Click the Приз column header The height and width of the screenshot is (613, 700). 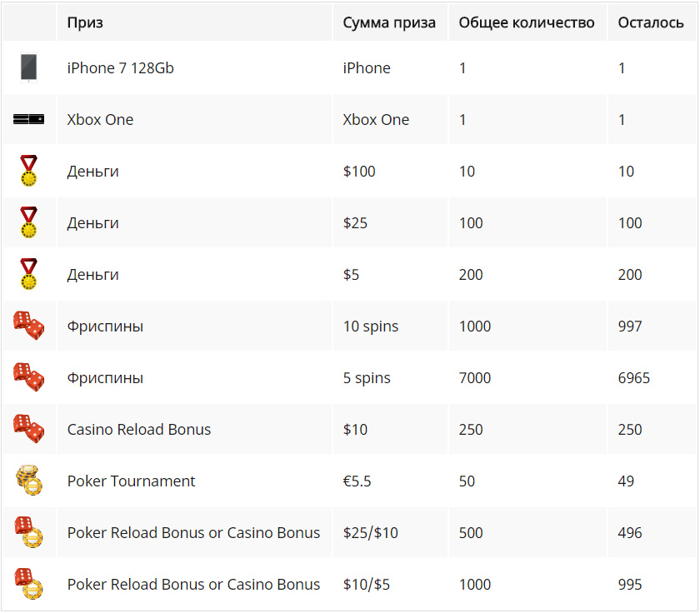tap(85, 22)
